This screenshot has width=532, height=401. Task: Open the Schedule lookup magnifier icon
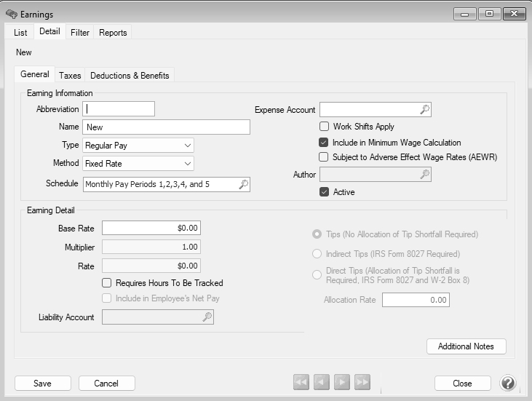click(243, 185)
